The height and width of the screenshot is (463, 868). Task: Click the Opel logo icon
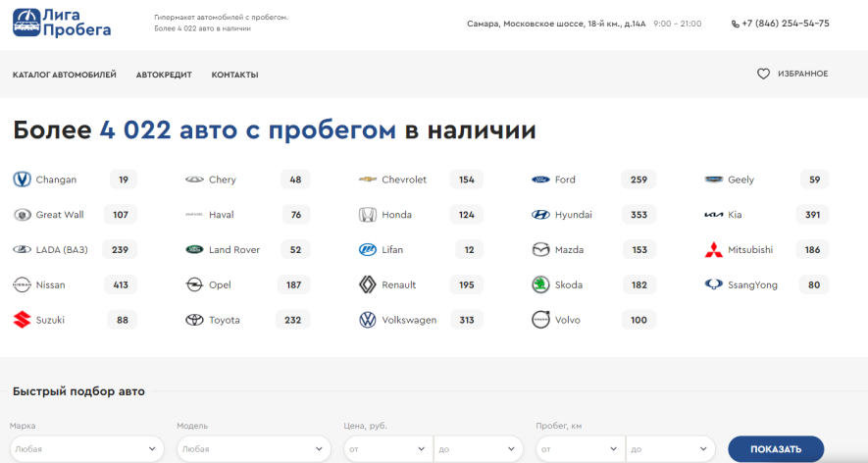pos(194,284)
